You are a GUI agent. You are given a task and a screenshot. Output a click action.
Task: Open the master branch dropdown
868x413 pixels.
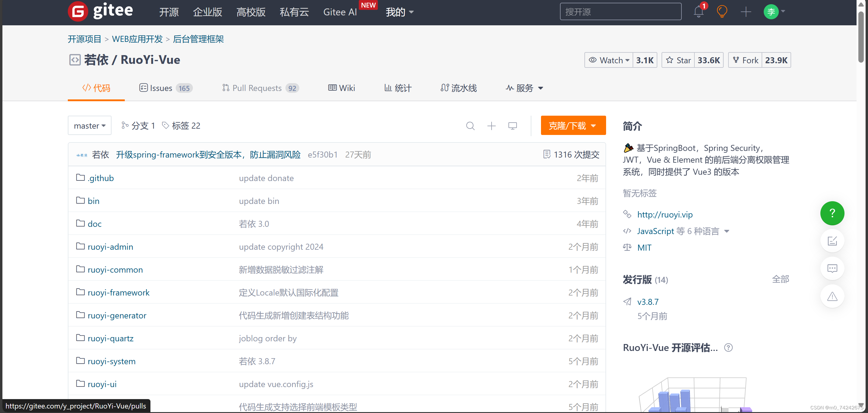(x=90, y=126)
